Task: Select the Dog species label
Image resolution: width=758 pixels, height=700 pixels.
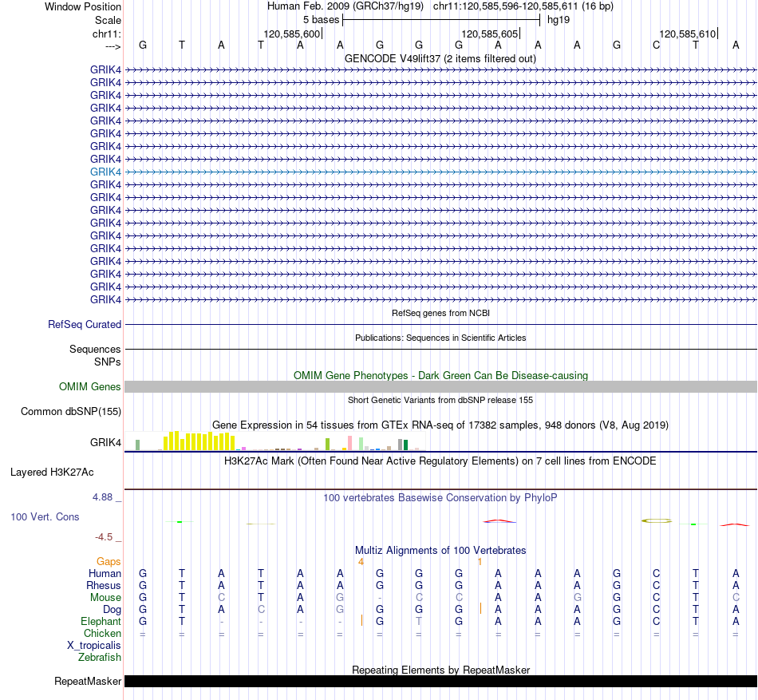Action: point(113,610)
